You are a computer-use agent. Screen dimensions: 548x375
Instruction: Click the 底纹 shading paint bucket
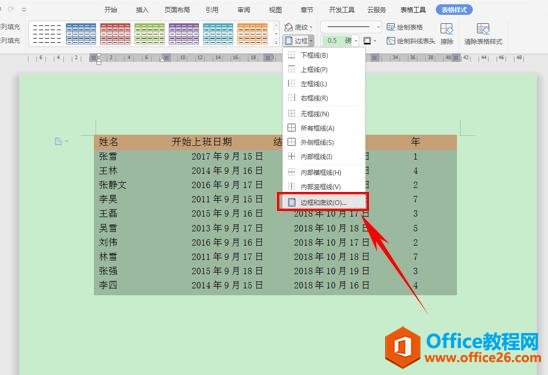(x=289, y=27)
